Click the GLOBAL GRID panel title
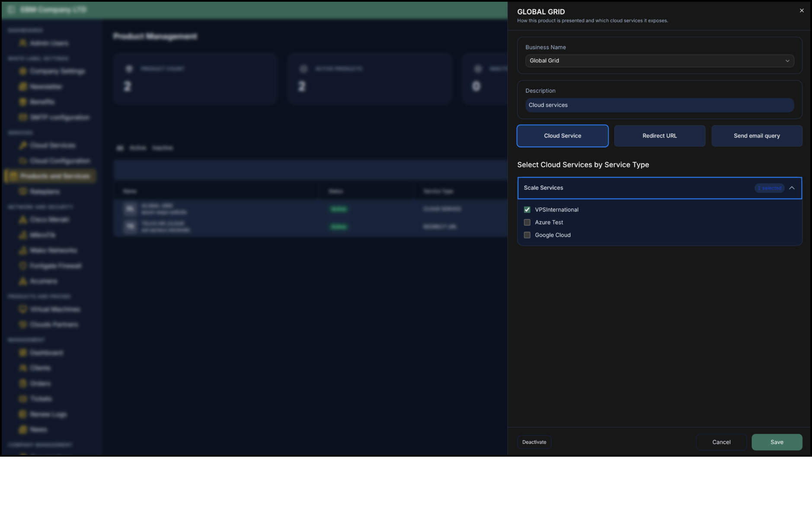 [541, 12]
